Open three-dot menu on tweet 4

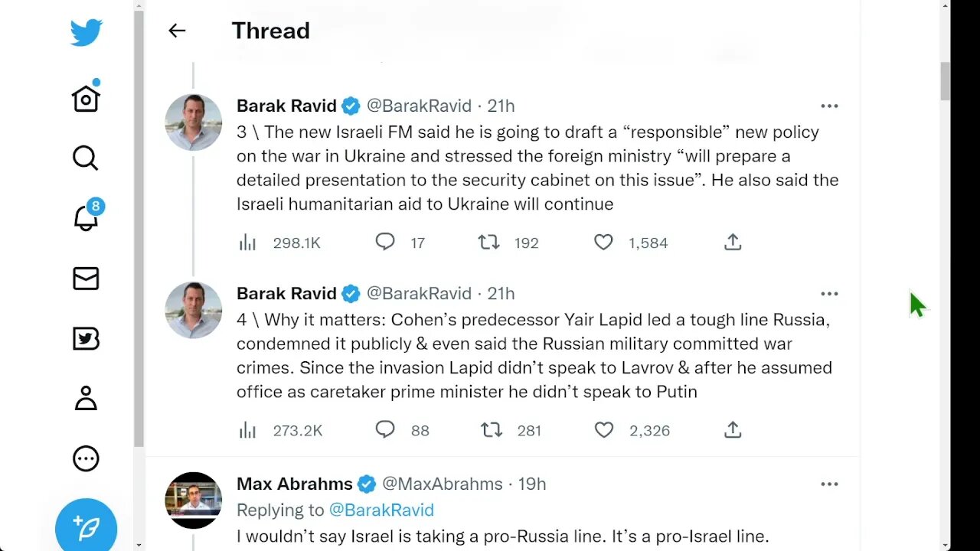point(829,294)
